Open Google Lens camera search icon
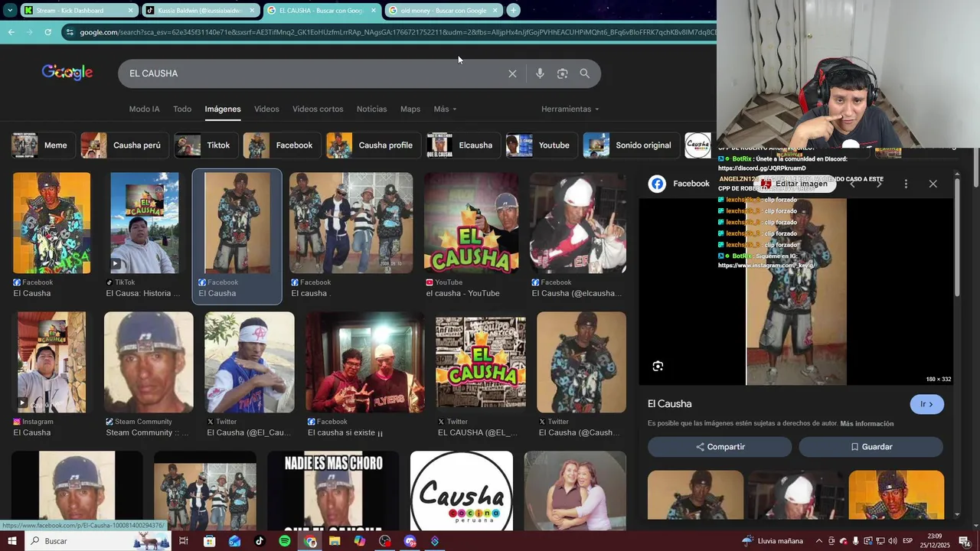The height and width of the screenshot is (551, 980). 562,73
